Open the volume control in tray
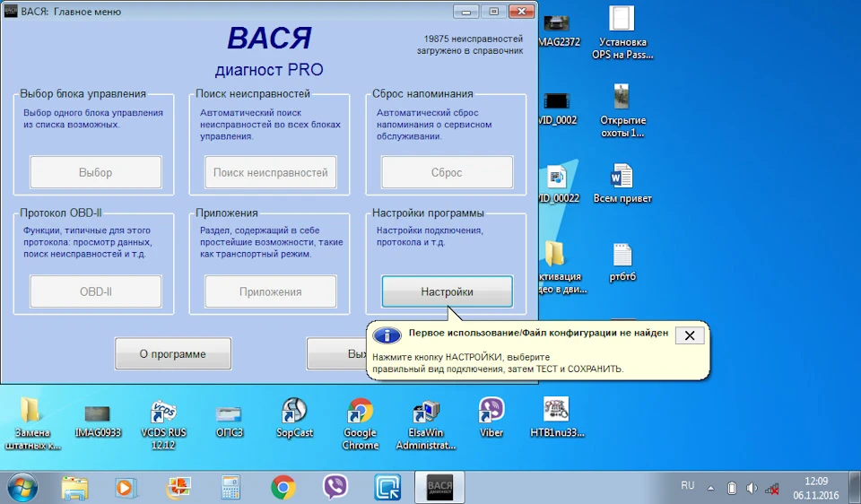Viewport: 861px width, 504px height. pyautogui.click(x=752, y=488)
